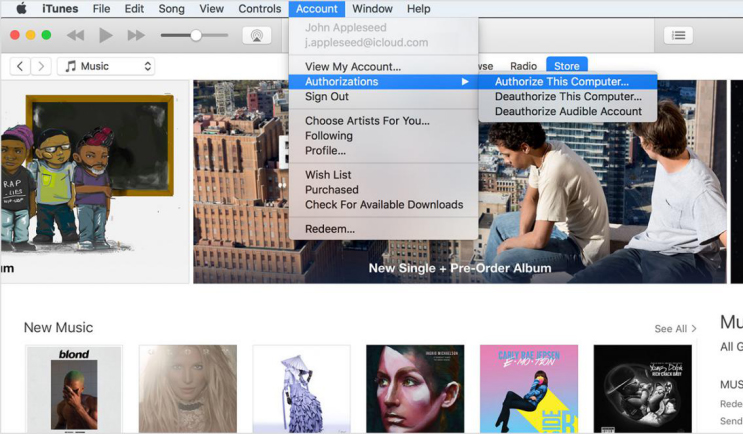The height and width of the screenshot is (434, 743).
Task: Close the open Account menu
Action: (x=317, y=9)
